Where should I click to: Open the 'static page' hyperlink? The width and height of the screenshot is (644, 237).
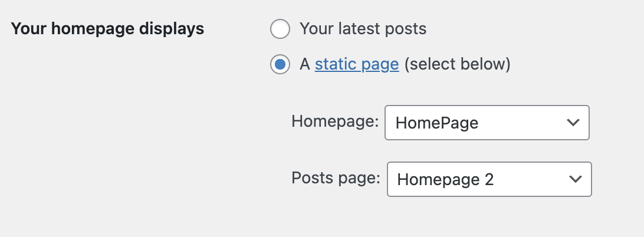[357, 64]
